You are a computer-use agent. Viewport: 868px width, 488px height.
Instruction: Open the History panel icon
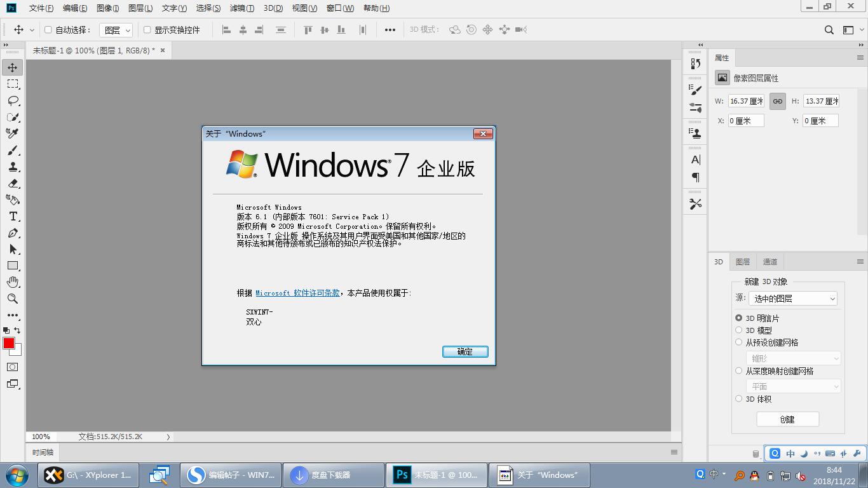[696, 64]
